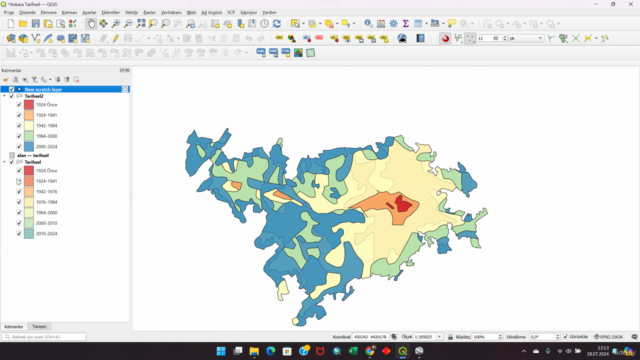Open the Katman menu
Image resolution: width=640 pixels, height=360 pixels.
click(69, 13)
